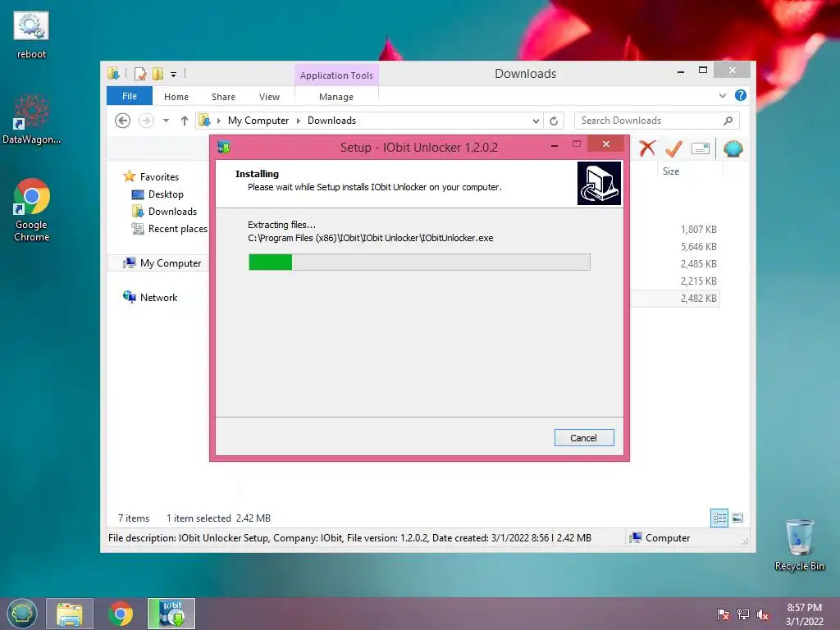Open the reboot desktop shortcut
The width and height of the screenshot is (840, 630).
click(x=31, y=36)
